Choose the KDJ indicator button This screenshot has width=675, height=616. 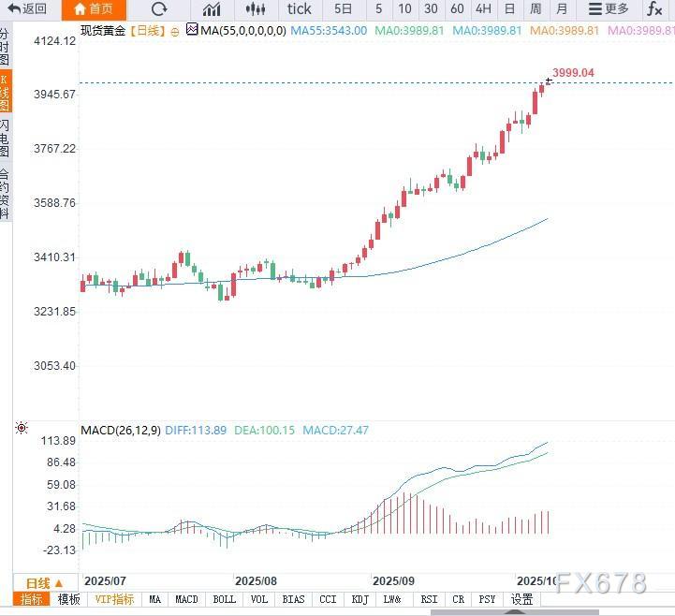pyautogui.click(x=359, y=600)
